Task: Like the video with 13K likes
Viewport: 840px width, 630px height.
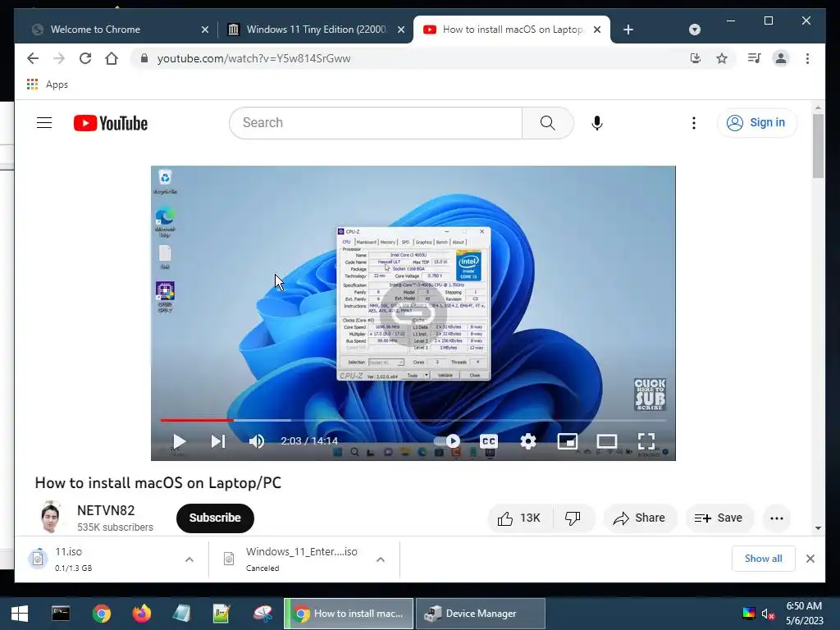Action: point(519,518)
